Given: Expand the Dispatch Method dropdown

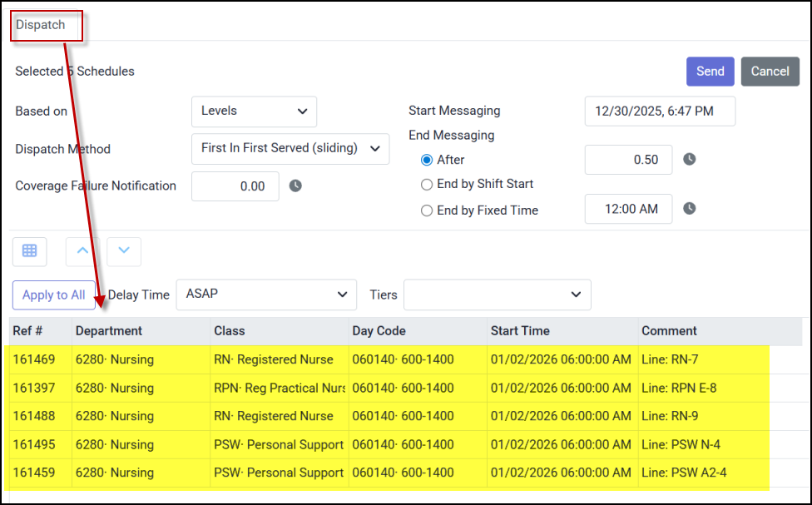Looking at the screenshot, I should tap(290, 149).
